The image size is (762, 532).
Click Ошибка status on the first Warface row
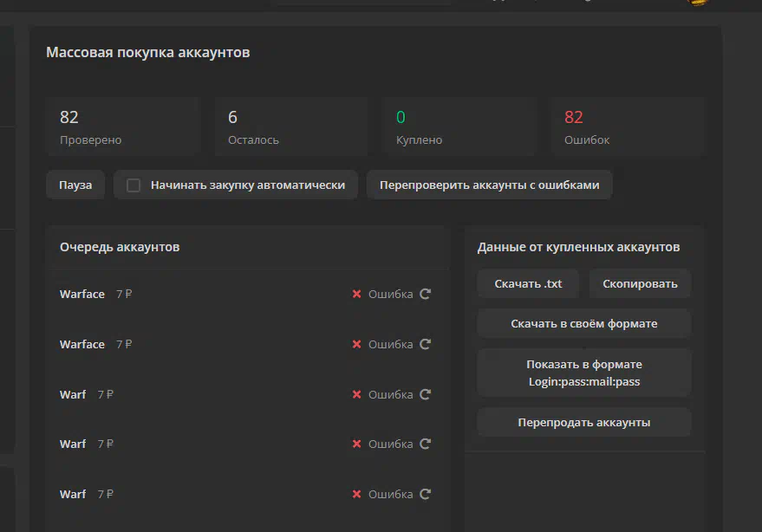click(x=391, y=294)
